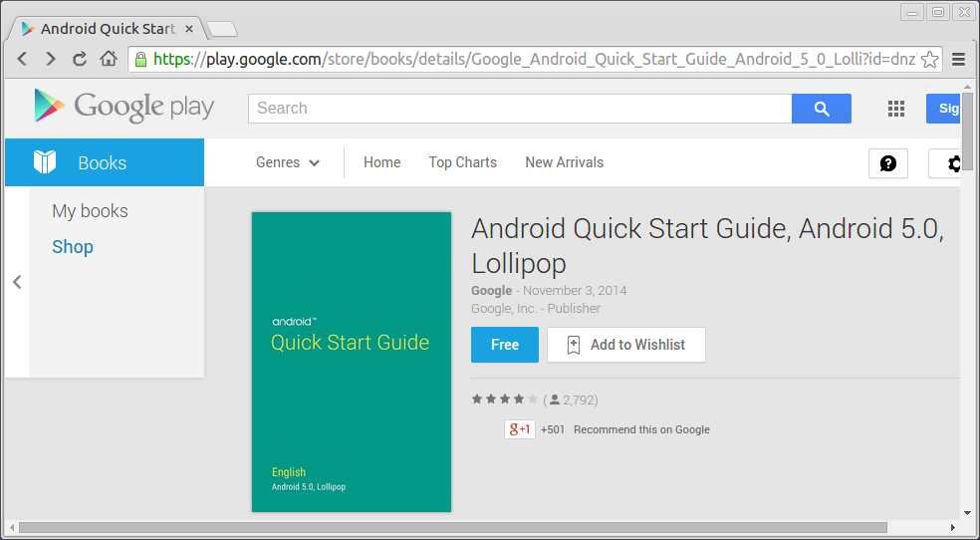Click the star rating row
This screenshot has width=980, height=540.
(504, 400)
